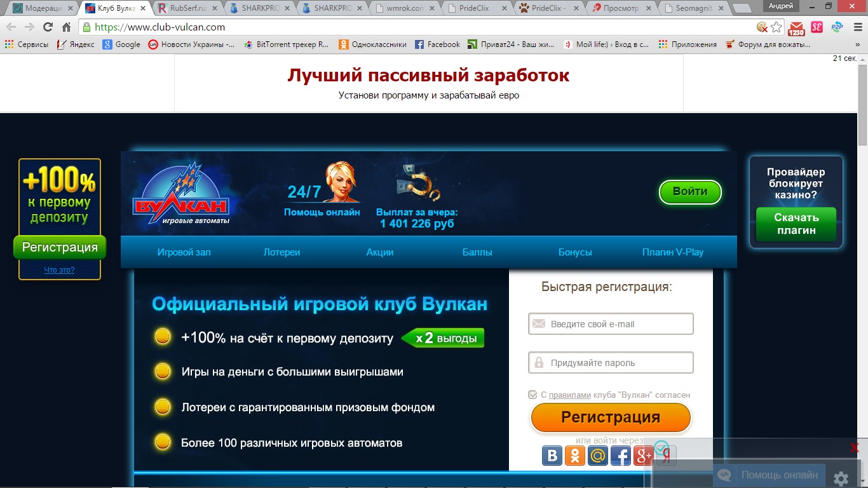
Task: Click the x2 выгоды green badge
Action: [x=443, y=338]
